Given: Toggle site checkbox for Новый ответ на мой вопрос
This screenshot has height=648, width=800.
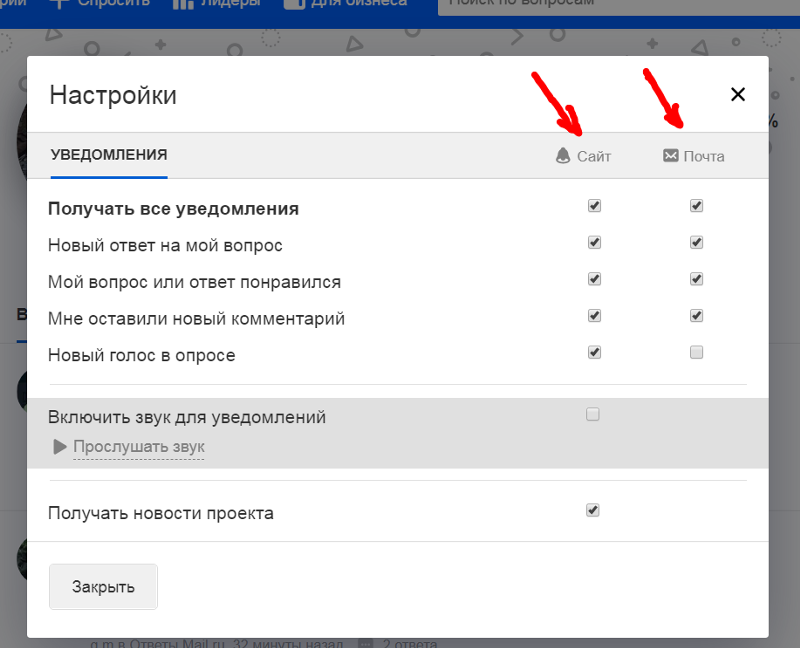Looking at the screenshot, I should click(594, 242).
